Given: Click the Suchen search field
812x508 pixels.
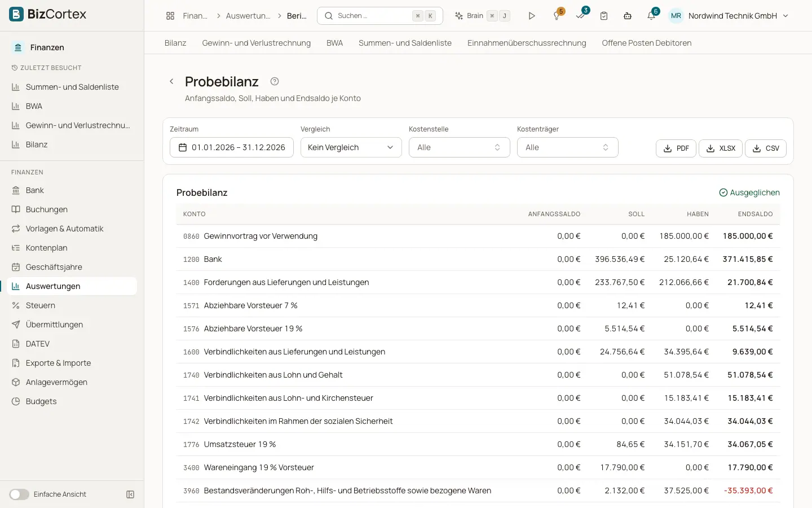Looking at the screenshot, I should [x=380, y=16].
